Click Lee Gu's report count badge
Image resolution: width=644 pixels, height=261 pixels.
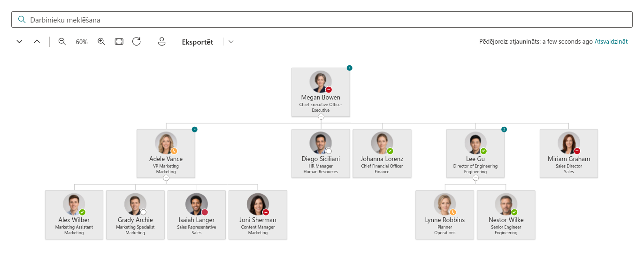(504, 129)
